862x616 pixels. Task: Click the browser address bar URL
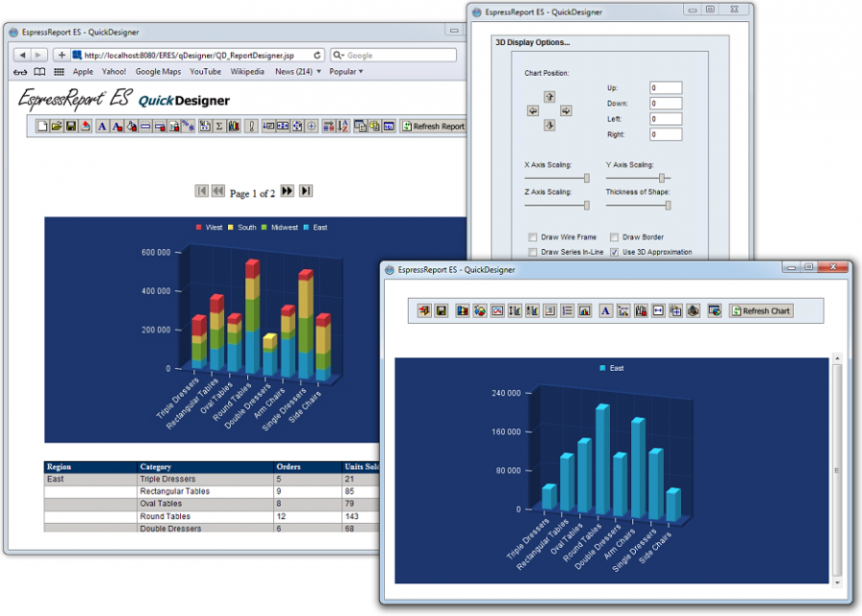(x=197, y=55)
